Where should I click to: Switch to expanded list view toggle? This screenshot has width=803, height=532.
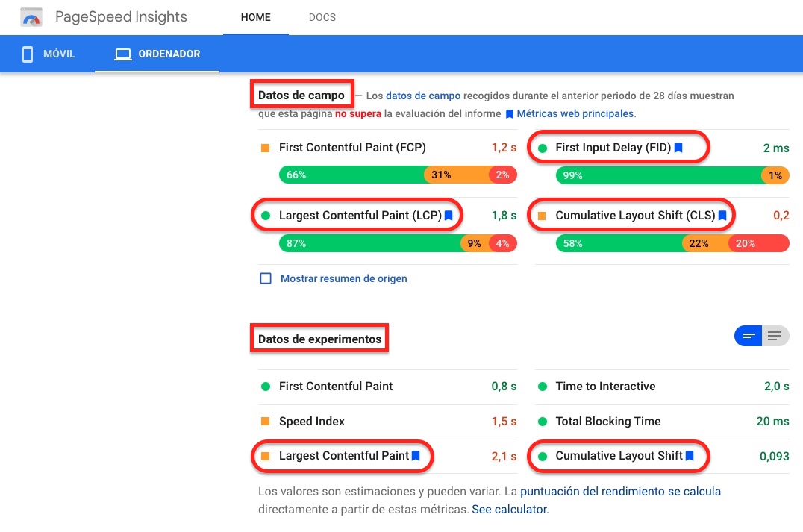click(x=775, y=336)
